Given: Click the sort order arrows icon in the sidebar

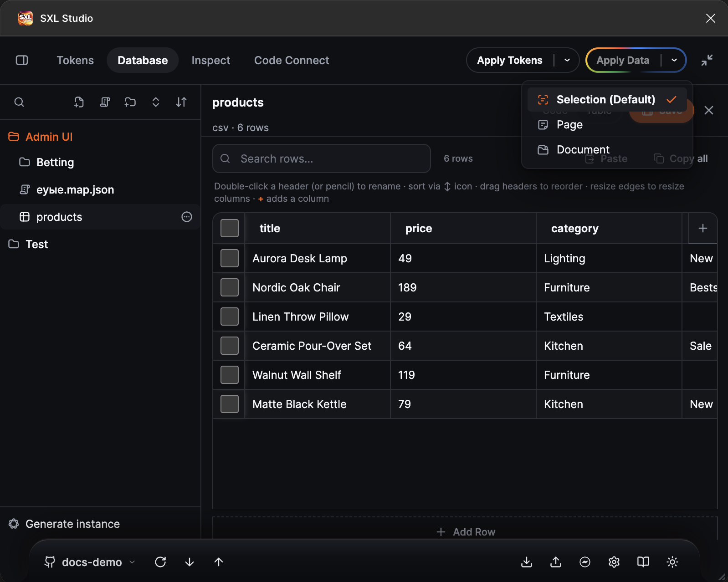Looking at the screenshot, I should click(181, 102).
